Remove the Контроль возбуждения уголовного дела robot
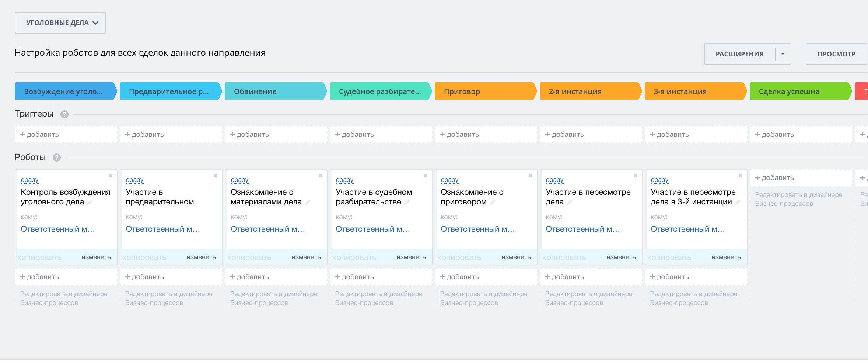The height and width of the screenshot is (363, 868). [111, 176]
